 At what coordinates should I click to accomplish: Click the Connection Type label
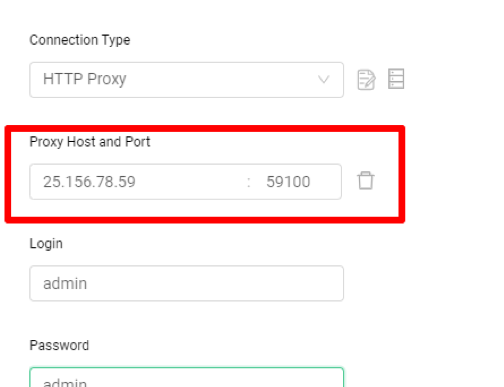[80, 40]
